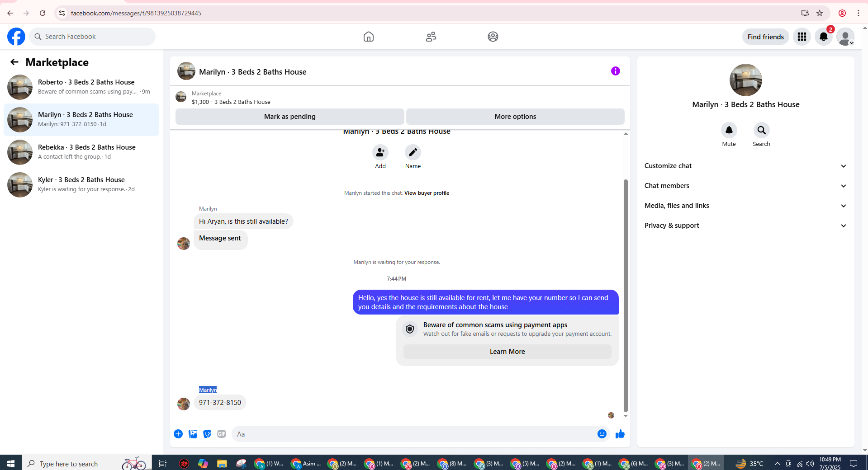The width and height of the screenshot is (868, 470).
Task: Click the Search Facebook field
Action: pos(93,37)
